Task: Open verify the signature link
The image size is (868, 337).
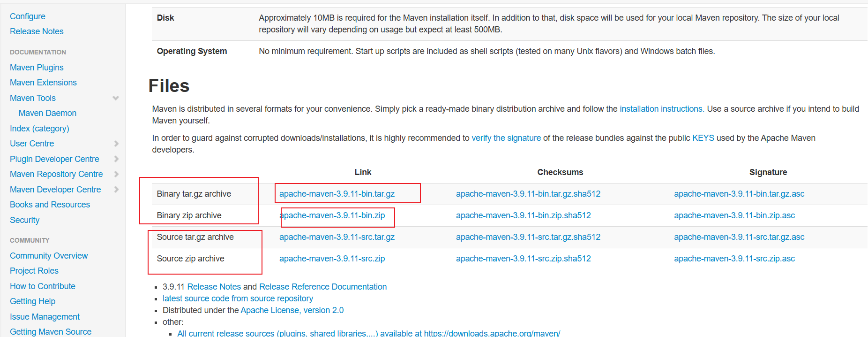Action: (506, 138)
